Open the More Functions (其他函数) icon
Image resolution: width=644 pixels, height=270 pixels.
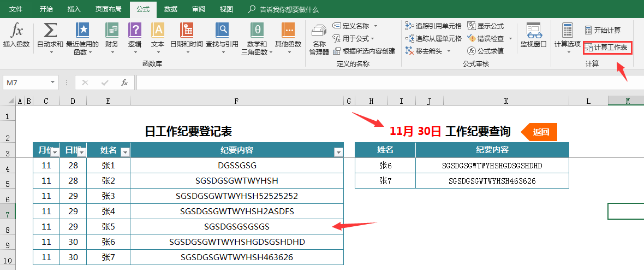click(x=288, y=30)
